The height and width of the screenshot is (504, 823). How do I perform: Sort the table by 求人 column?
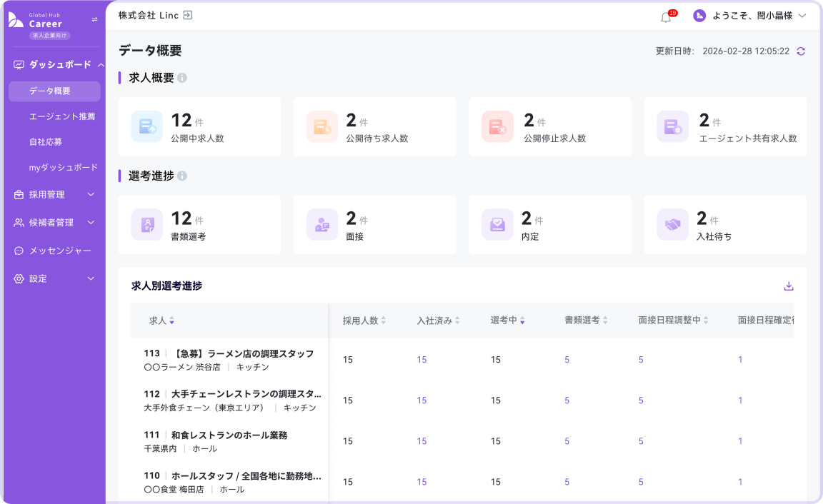(x=171, y=321)
